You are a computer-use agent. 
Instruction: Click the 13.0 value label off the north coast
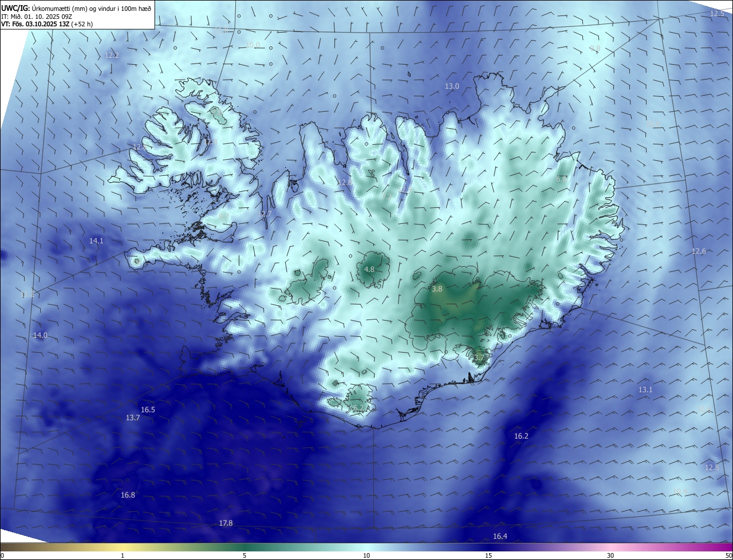point(452,86)
